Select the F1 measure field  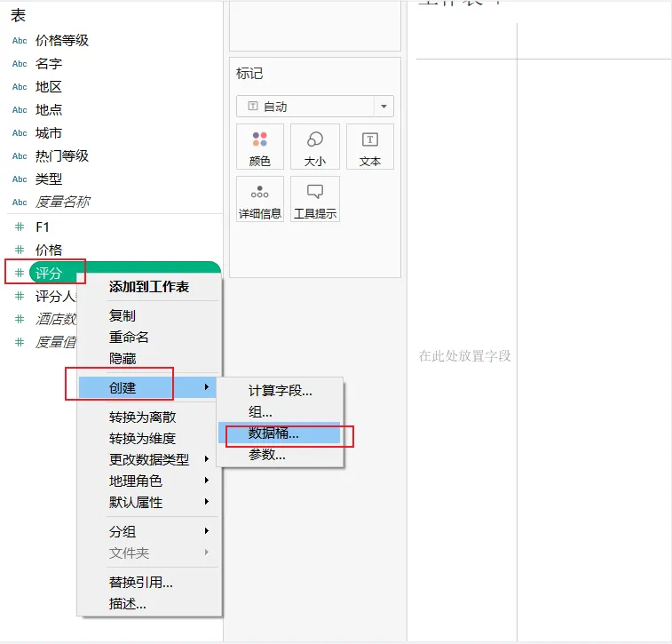pos(43,227)
